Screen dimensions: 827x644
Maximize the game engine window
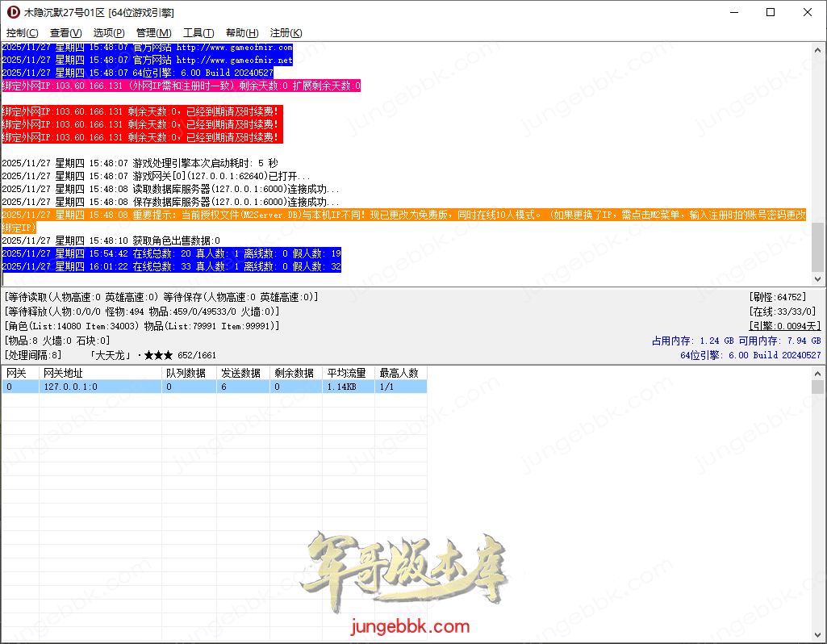point(770,13)
